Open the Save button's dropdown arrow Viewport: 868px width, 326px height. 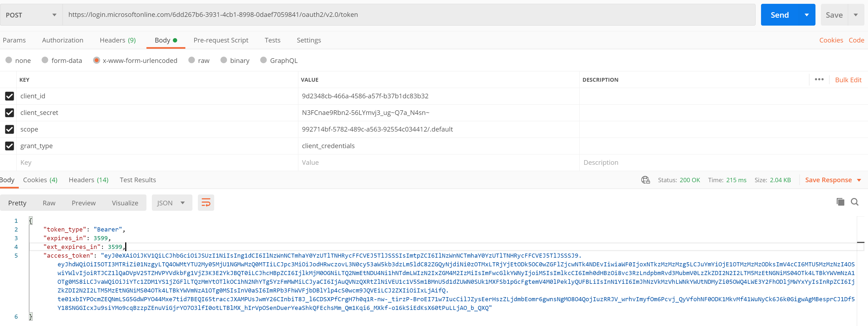[x=856, y=14]
